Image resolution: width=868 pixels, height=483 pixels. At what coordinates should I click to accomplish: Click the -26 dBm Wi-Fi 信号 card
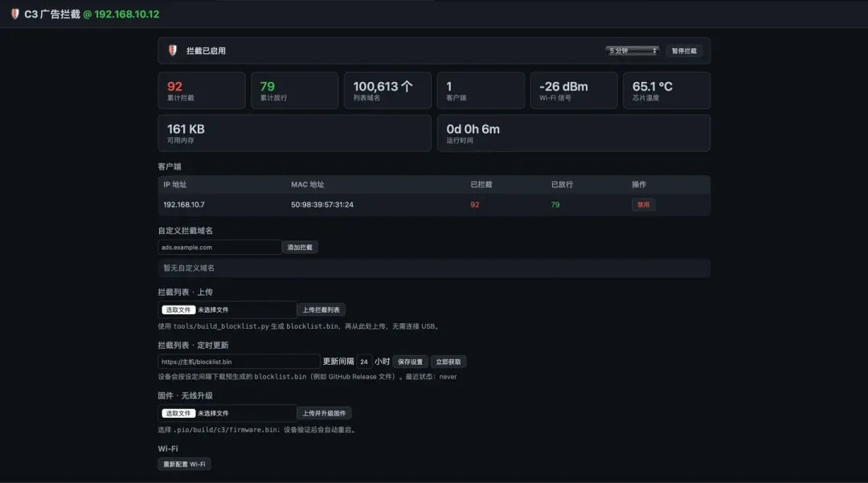point(574,90)
